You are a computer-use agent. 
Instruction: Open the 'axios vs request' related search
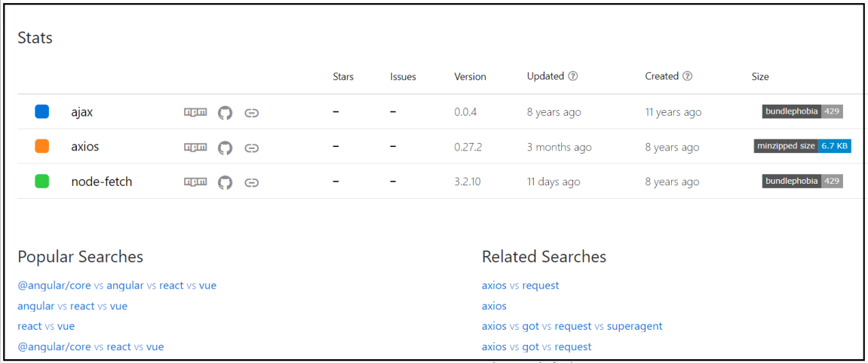[520, 285]
